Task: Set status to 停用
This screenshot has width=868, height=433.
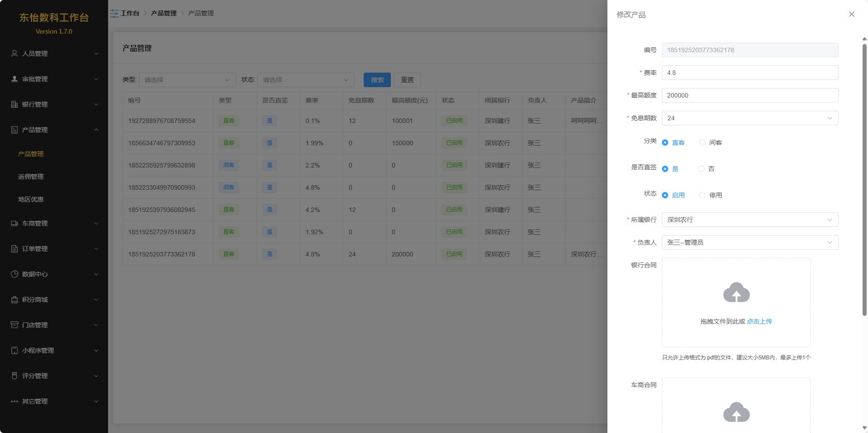Action: (x=702, y=195)
